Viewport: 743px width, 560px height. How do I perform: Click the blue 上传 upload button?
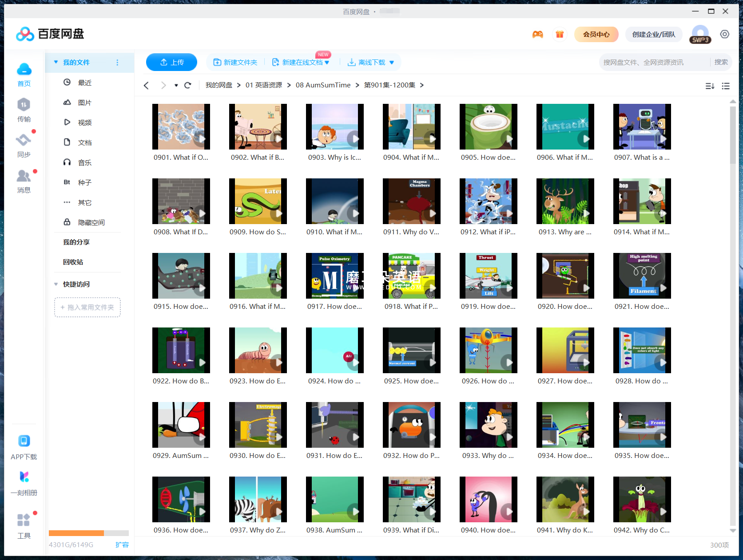click(171, 62)
